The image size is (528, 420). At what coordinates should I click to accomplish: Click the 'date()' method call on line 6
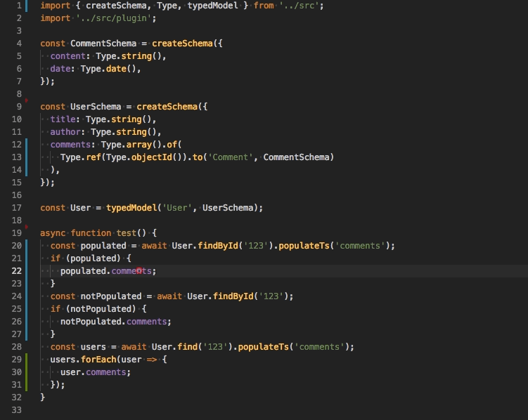121,69
